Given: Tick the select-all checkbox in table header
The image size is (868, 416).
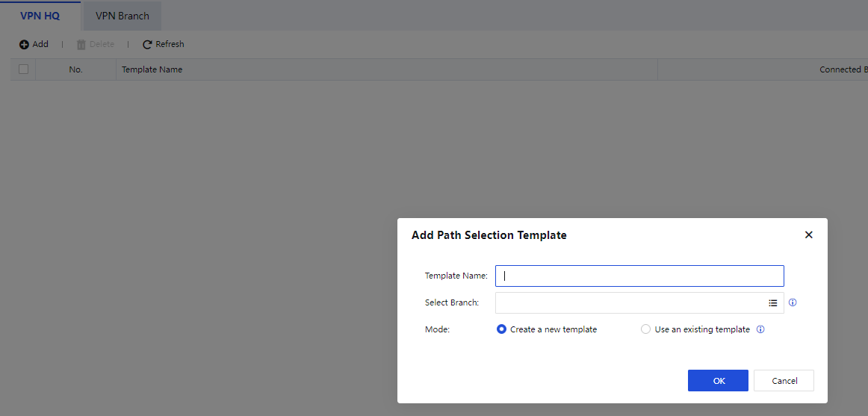Looking at the screenshot, I should coord(23,69).
